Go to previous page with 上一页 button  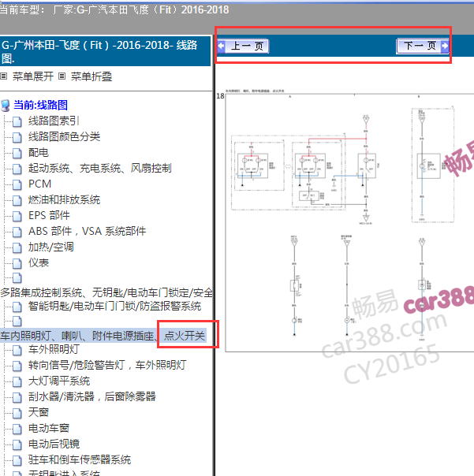pos(243,46)
